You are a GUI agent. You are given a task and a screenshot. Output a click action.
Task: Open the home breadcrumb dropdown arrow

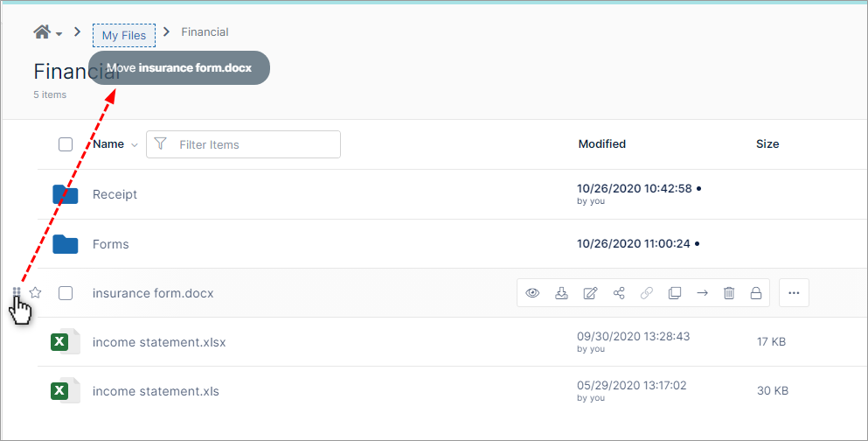click(x=59, y=34)
